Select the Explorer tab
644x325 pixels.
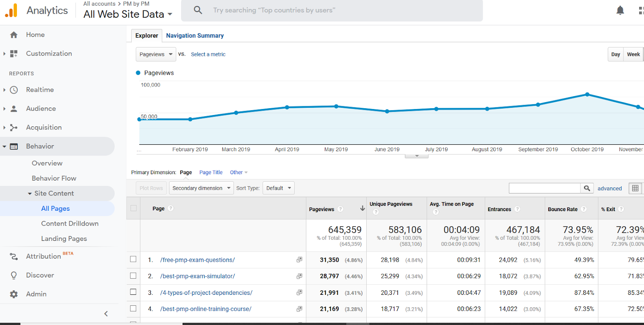[147, 36]
